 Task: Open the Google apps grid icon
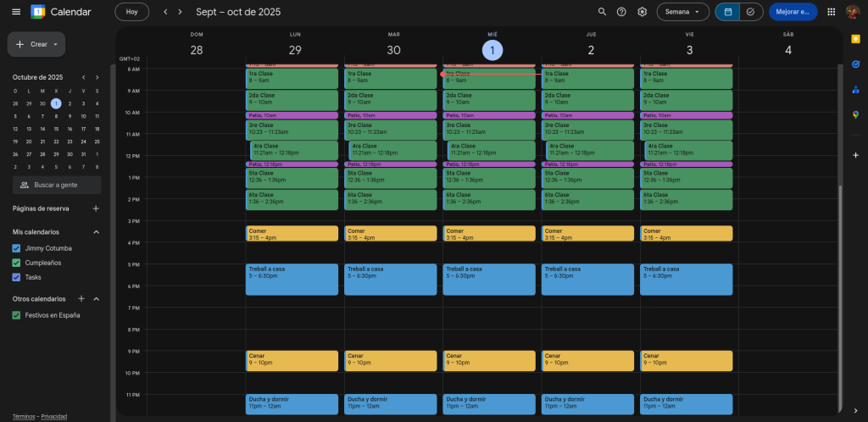pyautogui.click(x=831, y=12)
